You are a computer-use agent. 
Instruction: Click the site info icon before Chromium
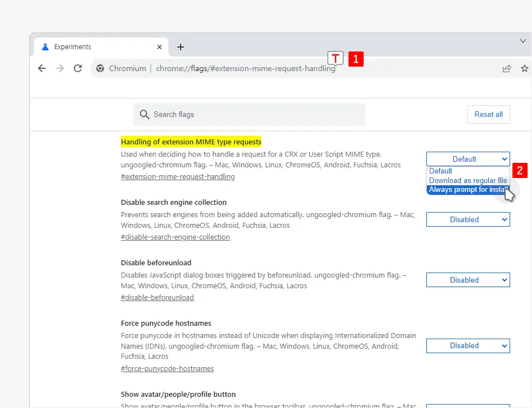pyautogui.click(x=100, y=68)
